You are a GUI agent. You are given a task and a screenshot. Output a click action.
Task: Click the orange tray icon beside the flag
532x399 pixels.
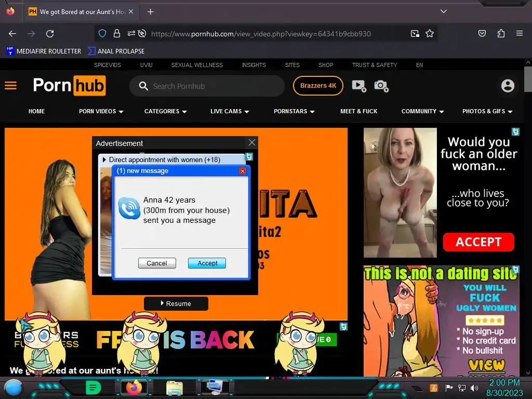point(434,388)
